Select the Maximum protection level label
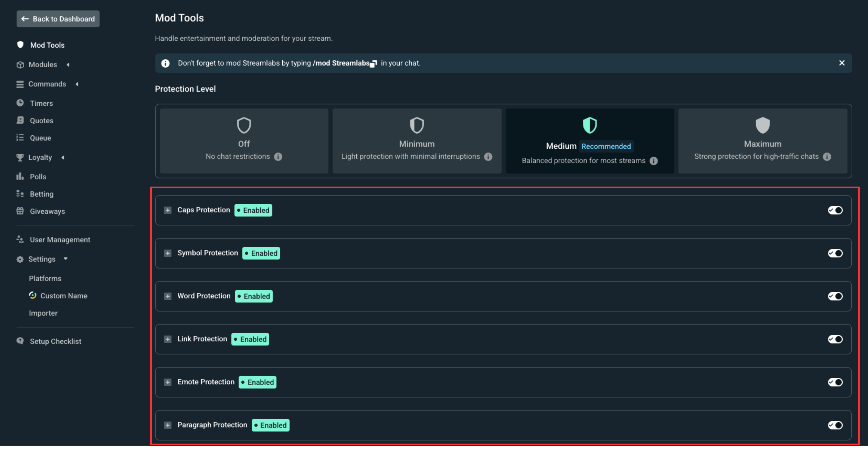 [762, 144]
